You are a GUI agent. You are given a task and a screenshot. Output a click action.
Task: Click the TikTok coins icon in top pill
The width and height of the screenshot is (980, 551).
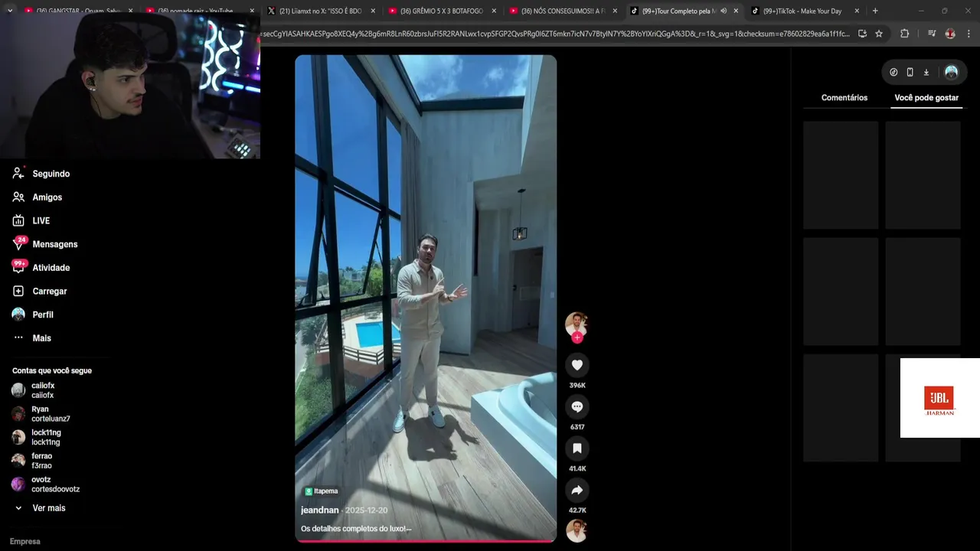pos(893,72)
